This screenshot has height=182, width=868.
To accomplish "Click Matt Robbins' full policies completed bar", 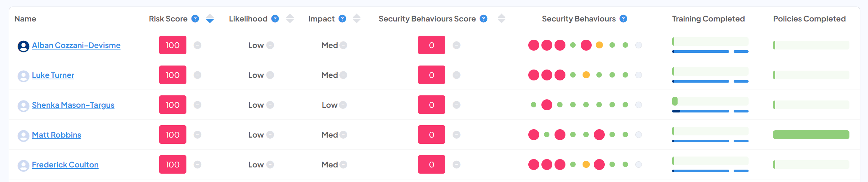I will pos(811,135).
